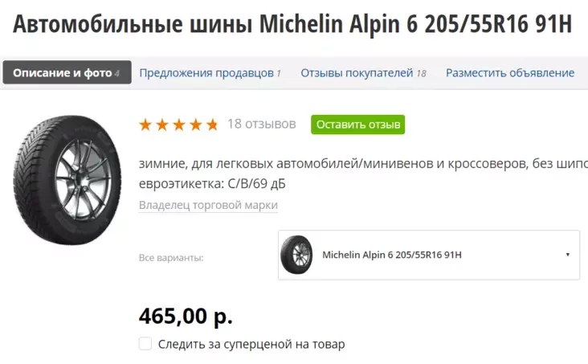Click the page title Michelin Alpin 6 heading
This screenshot has height=364, width=588.
click(292, 24)
